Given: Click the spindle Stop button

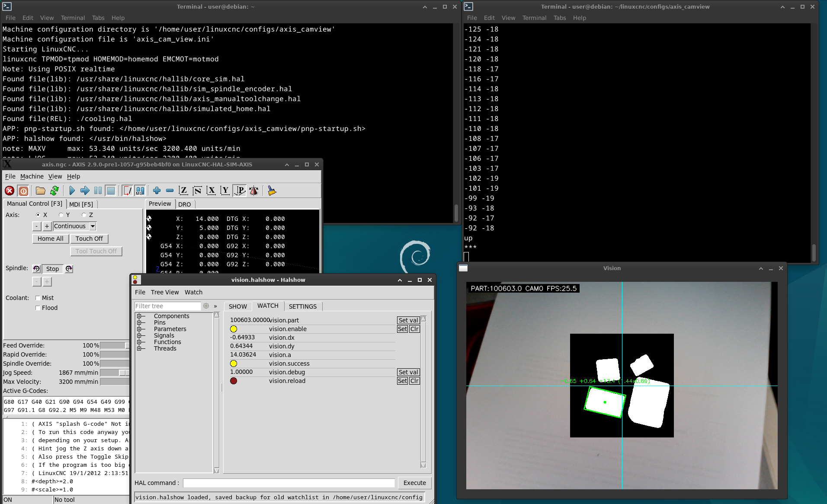Looking at the screenshot, I should [x=52, y=269].
